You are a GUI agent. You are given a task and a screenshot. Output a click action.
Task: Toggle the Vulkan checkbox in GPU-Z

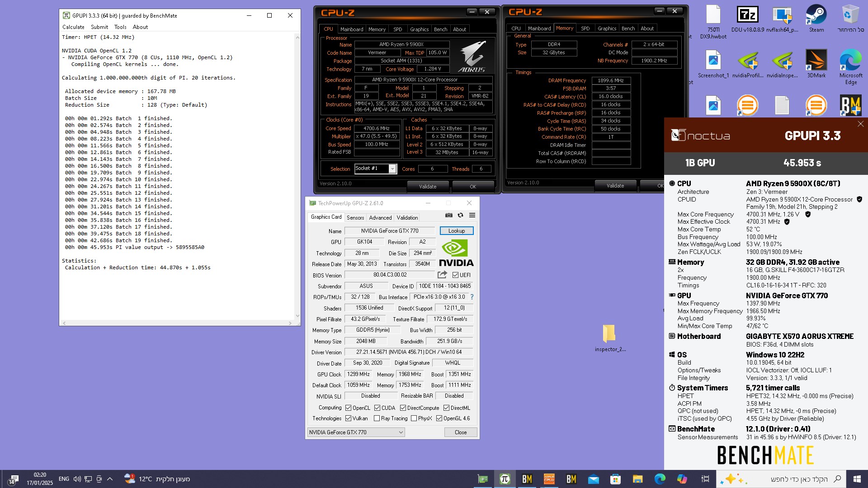point(348,418)
